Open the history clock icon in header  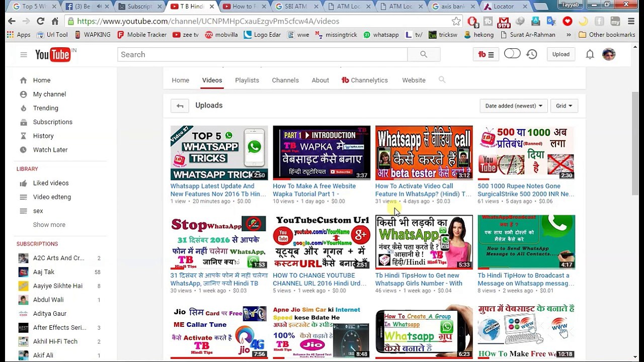tap(532, 54)
